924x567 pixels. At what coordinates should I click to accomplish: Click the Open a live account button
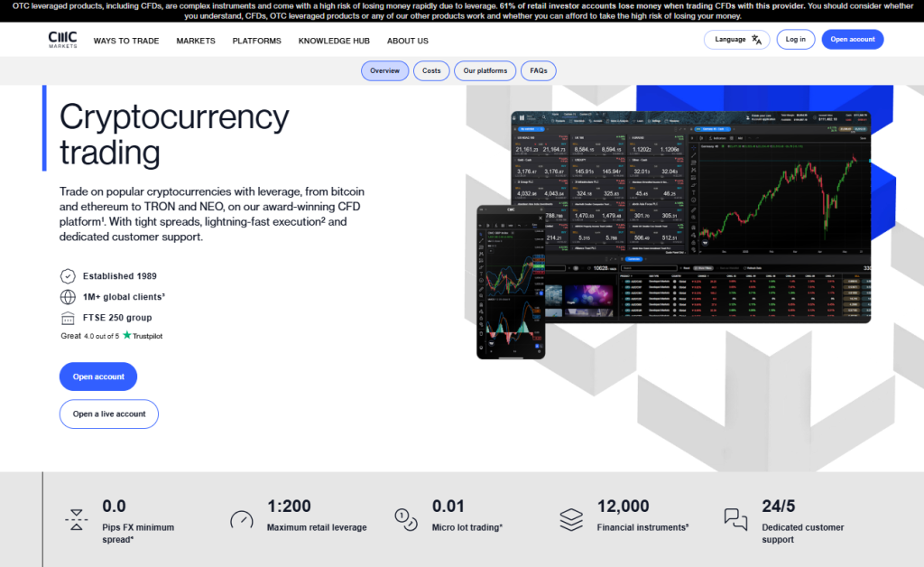pos(108,414)
